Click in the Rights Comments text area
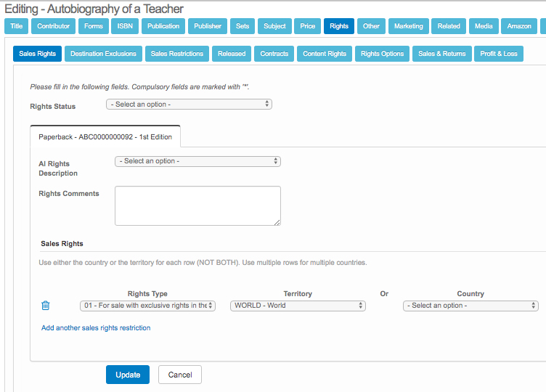 (197, 205)
